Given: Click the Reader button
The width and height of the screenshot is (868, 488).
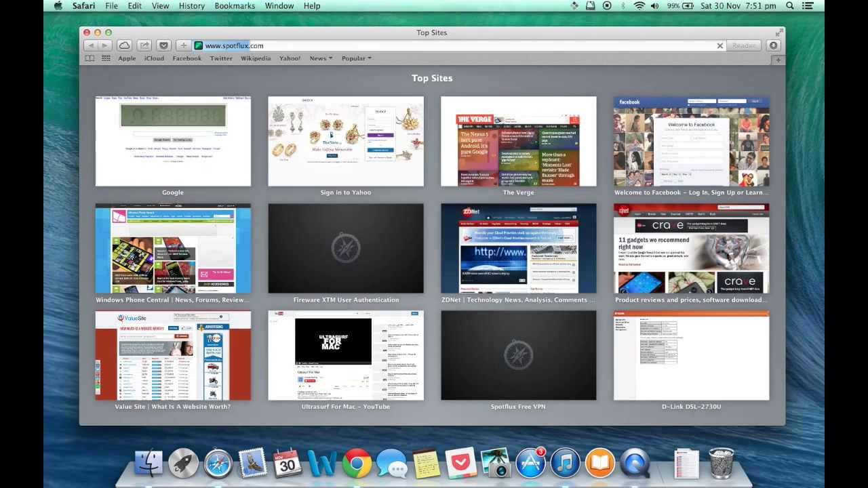Looking at the screenshot, I should [x=744, y=45].
